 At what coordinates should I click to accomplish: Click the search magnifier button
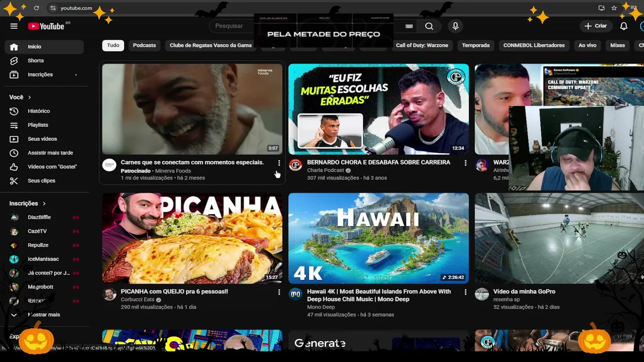click(429, 26)
